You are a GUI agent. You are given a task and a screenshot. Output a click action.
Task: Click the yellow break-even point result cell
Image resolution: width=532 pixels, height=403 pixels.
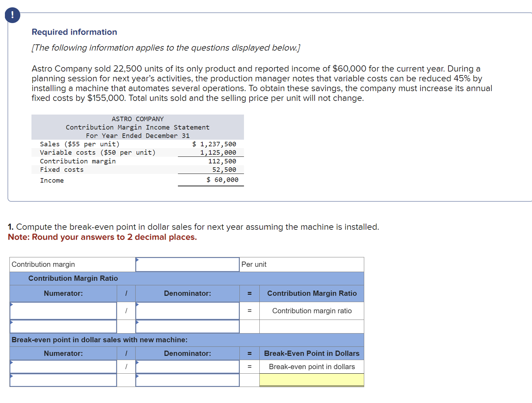tap(312, 380)
